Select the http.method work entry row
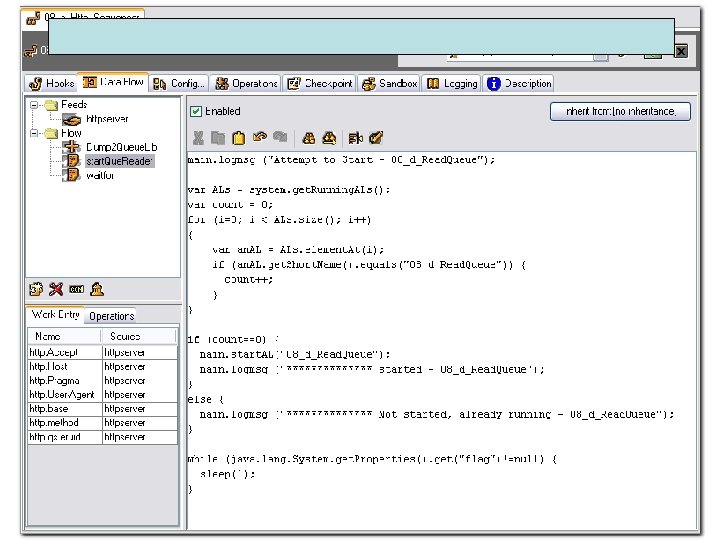The height and width of the screenshot is (540, 720). pyautogui.click(x=102, y=422)
